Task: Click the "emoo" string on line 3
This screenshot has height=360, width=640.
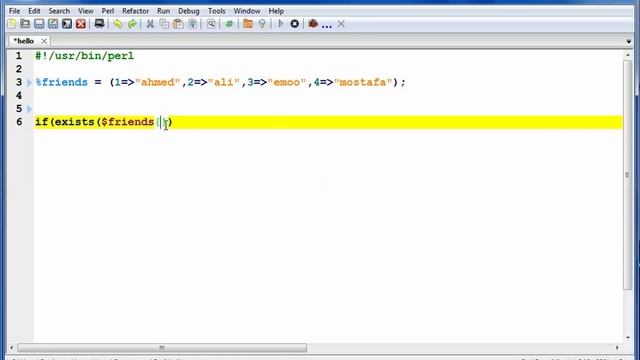Action: click(287, 82)
